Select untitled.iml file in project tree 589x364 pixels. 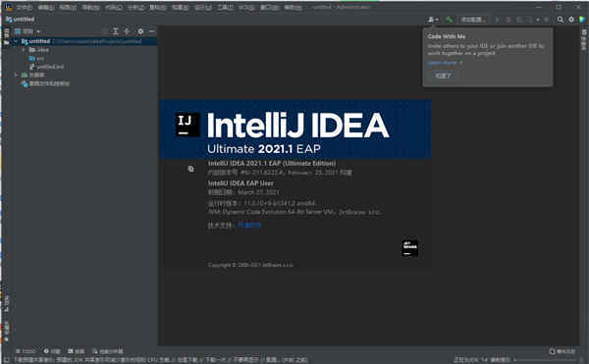pyautogui.click(x=46, y=67)
